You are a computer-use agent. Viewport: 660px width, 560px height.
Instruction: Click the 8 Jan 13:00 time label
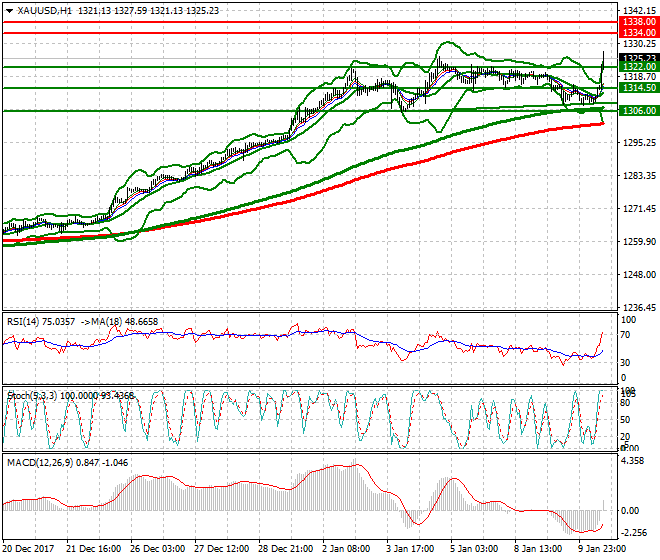click(538, 549)
